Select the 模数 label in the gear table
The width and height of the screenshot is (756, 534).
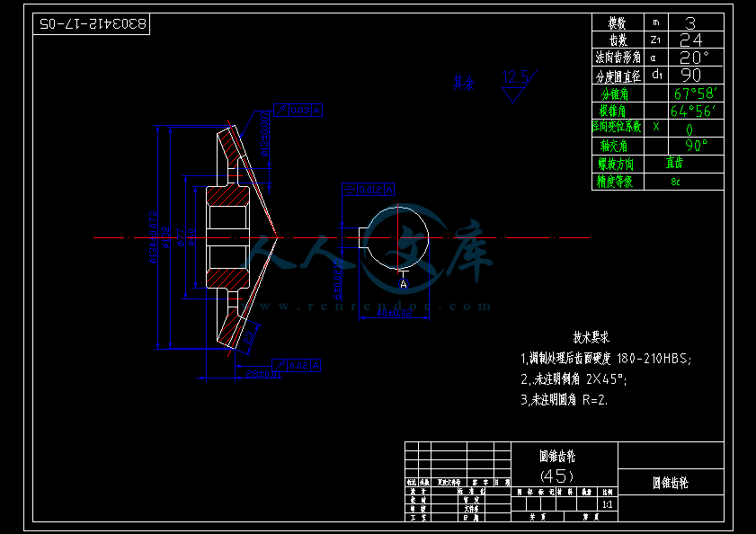[618, 22]
